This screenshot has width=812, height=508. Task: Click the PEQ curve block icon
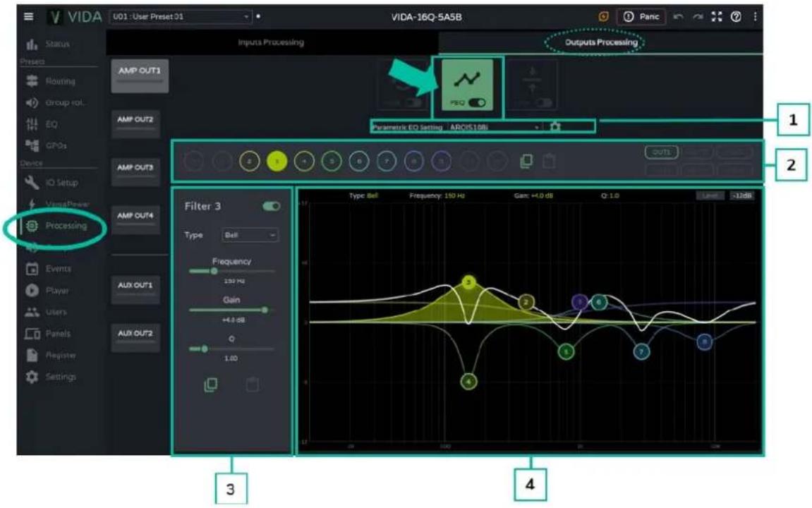click(x=467, y=80)
